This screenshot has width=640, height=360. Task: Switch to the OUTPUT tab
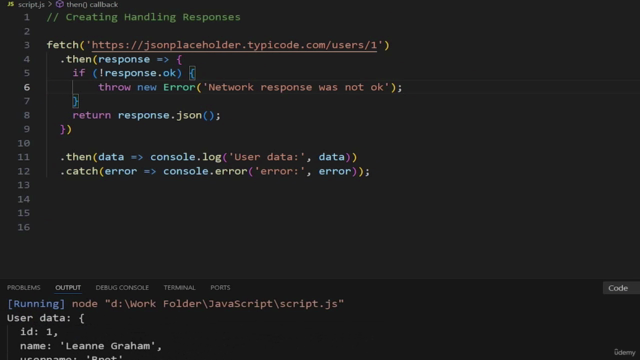tap(68, 287)
